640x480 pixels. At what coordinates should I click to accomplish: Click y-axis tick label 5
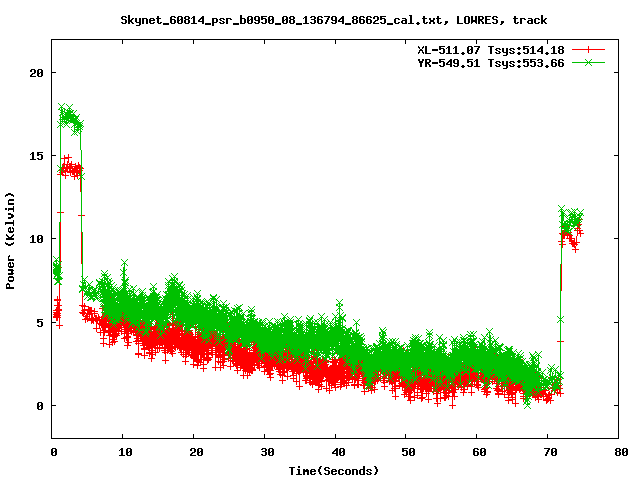pyautogui.click(x=40, y=323)
